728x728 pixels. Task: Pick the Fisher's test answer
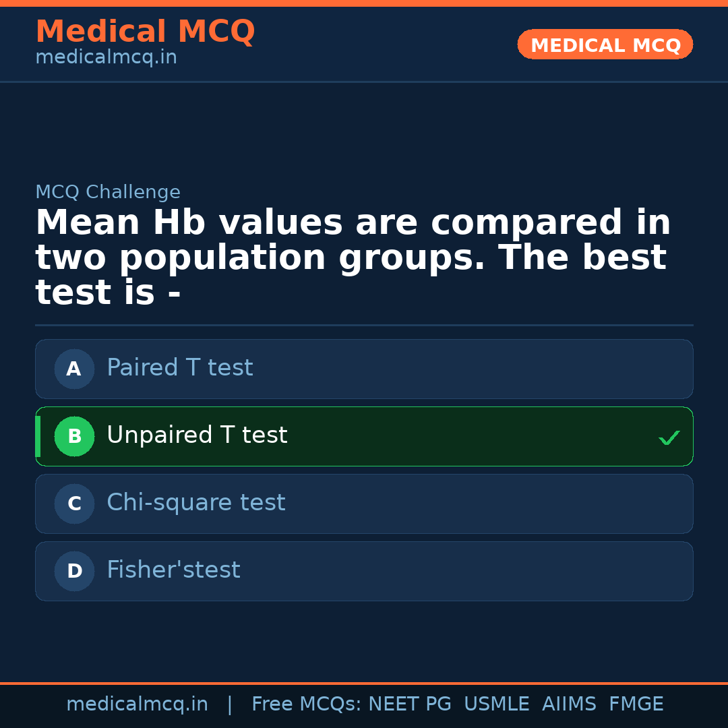click(x=173, y=570)
